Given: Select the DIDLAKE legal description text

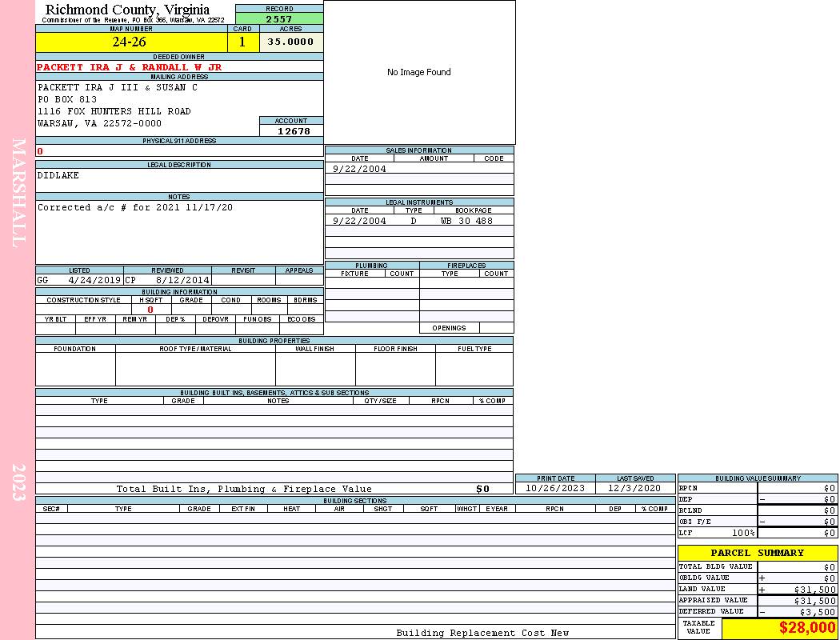Looking at the screenshot, I should (x=58, y=176).
